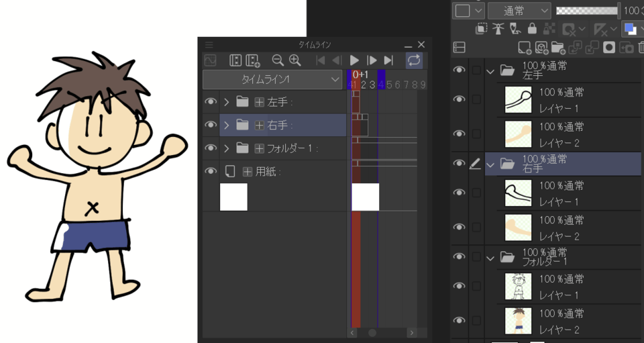Hide the 左手 folder in layer panel
The image size is (644, 343).
pyautogui.click(x=459, y=70)
